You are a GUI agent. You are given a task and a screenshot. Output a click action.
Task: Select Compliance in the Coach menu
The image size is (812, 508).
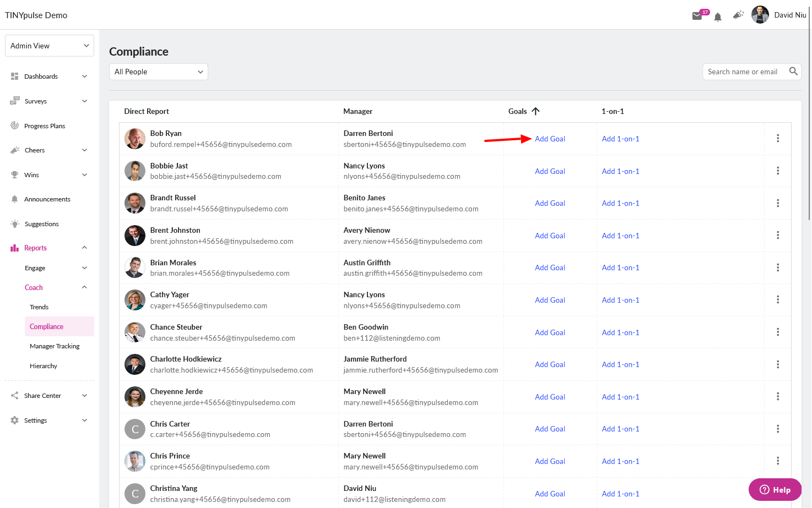pyautogui.click(x=59, y=326)
